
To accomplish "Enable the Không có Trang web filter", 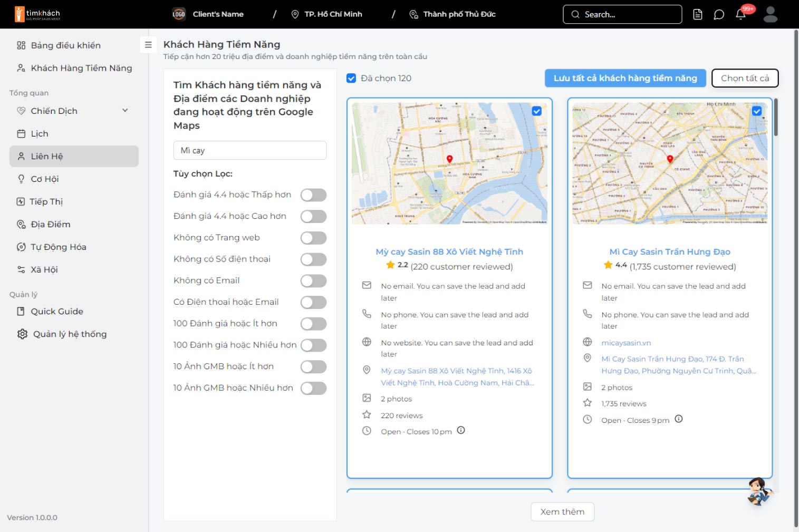I will [314, 238].
